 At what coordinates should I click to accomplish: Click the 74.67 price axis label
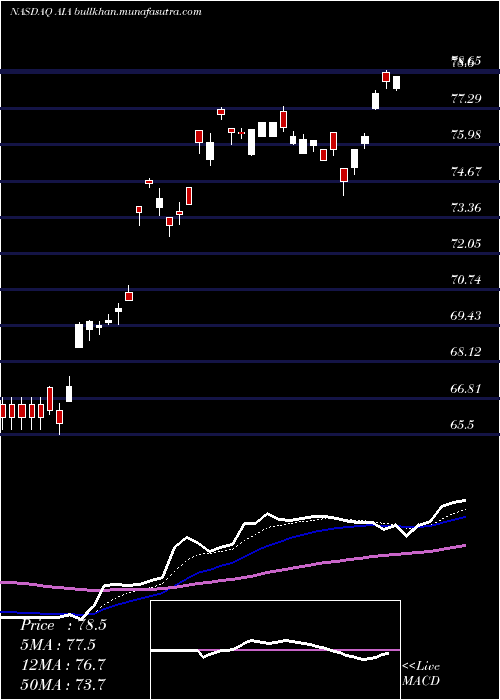pyautogui.click(x=466, y=171)
